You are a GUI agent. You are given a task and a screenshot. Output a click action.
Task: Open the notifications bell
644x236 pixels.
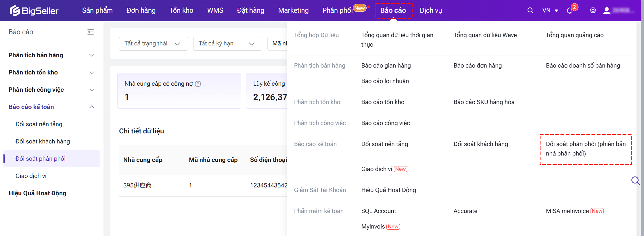570,11
